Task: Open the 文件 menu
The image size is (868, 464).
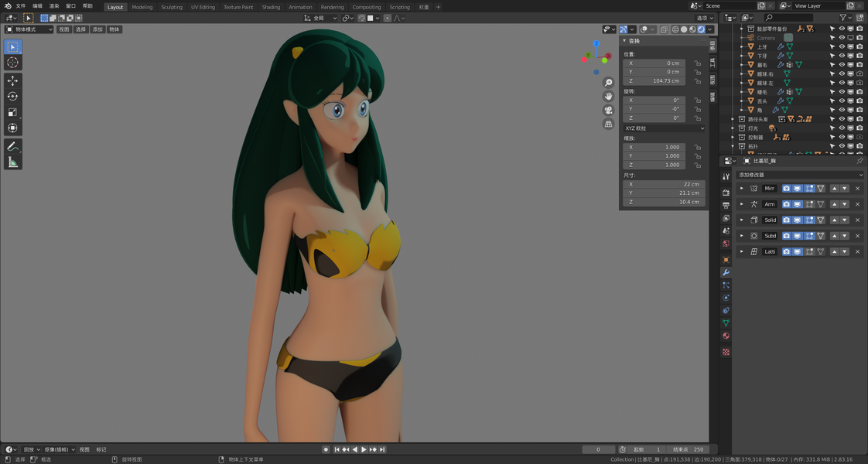Action: (x=20, y=6)
